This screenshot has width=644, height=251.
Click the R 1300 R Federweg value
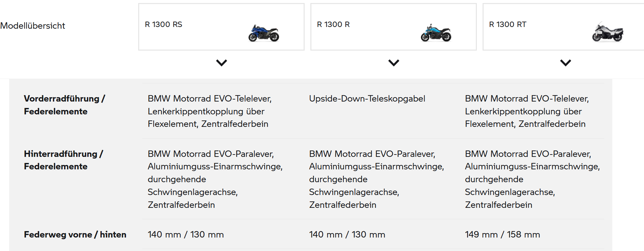[x=347, y=234]
